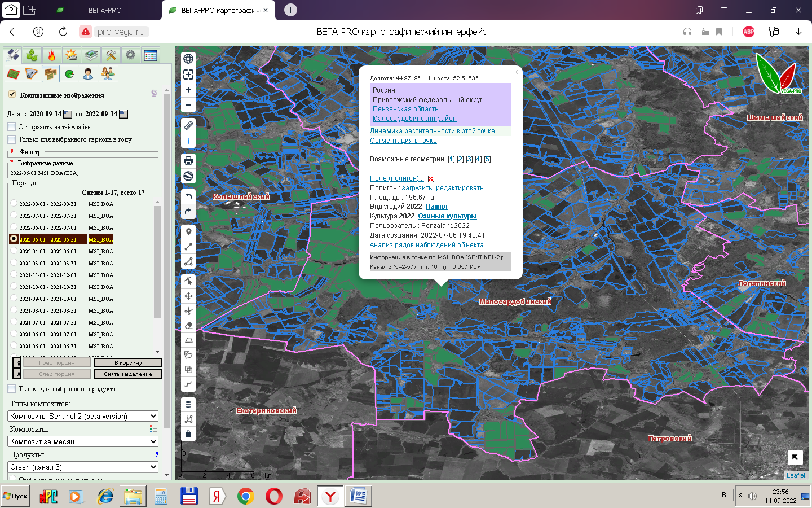
Task: Select the single scene image icon
Action: [x=13, y=74]
